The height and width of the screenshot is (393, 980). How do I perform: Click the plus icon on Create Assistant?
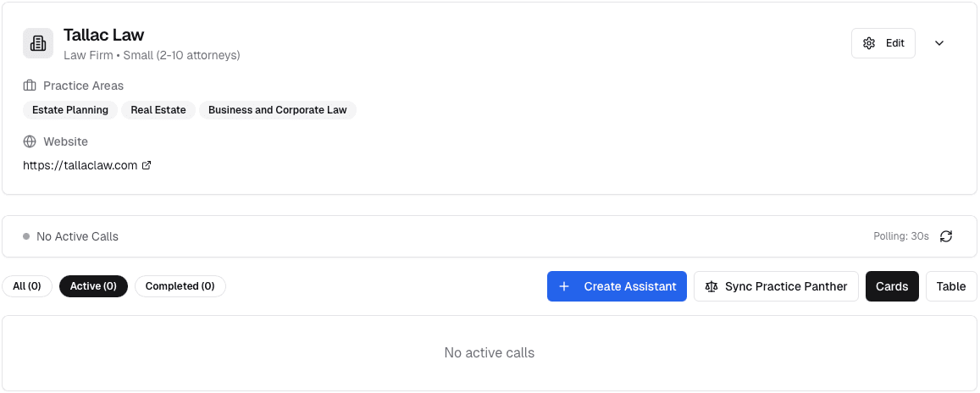[x=564, y=286]
